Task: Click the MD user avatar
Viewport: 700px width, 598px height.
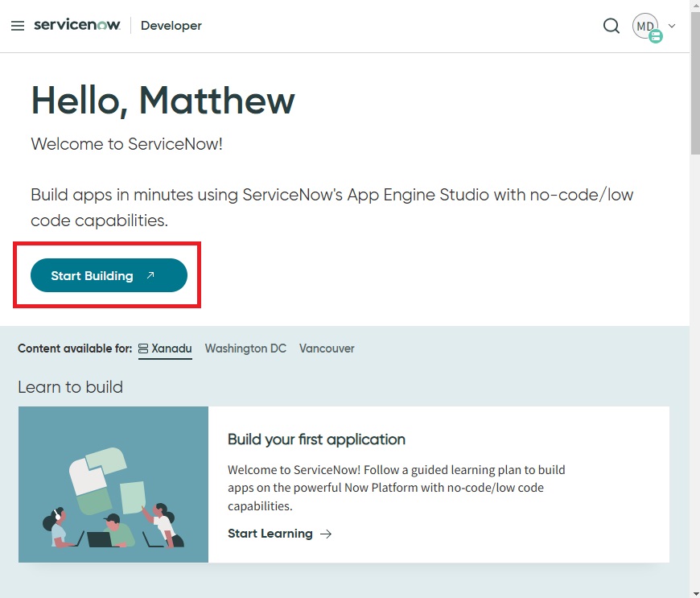Action: click(x=644, y=26)
